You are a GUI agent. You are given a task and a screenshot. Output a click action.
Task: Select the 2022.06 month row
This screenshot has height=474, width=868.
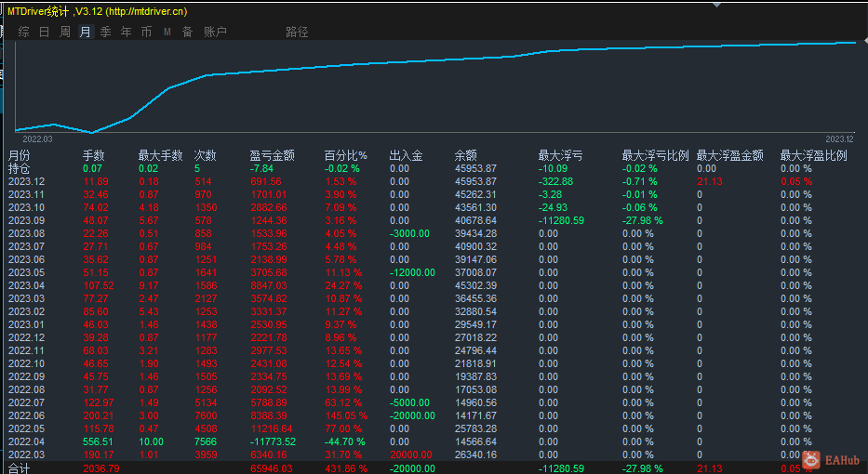click(437, 415)
